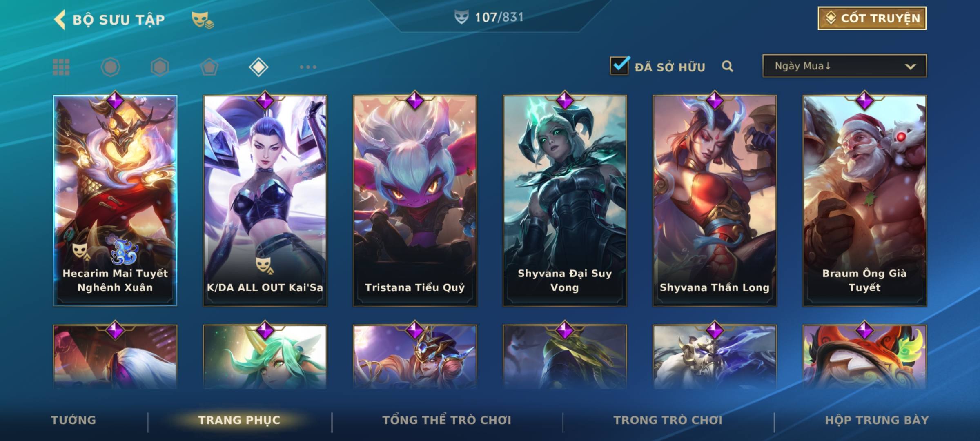Select the hexagon rarity filter icon

160,67
